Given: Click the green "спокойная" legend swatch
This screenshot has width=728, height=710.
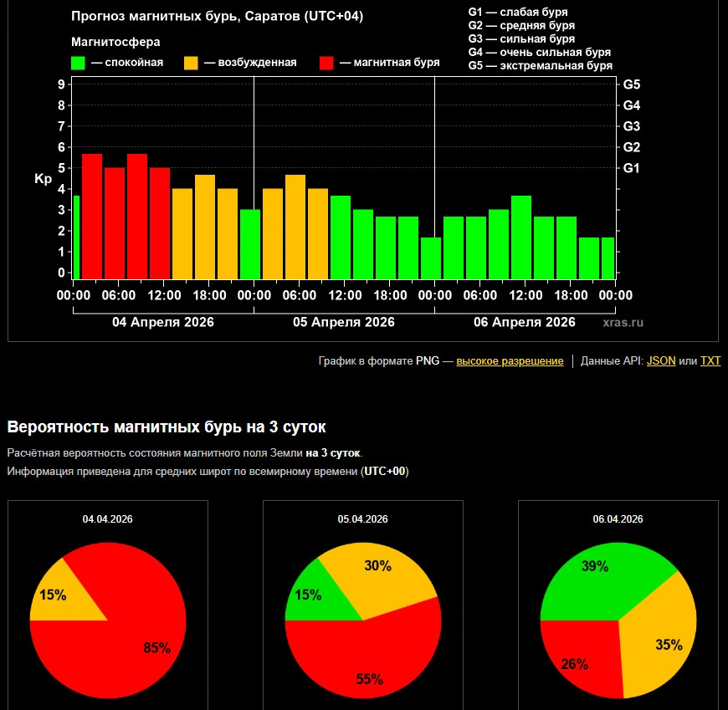Looking at the screenshot, I should 78,63.
